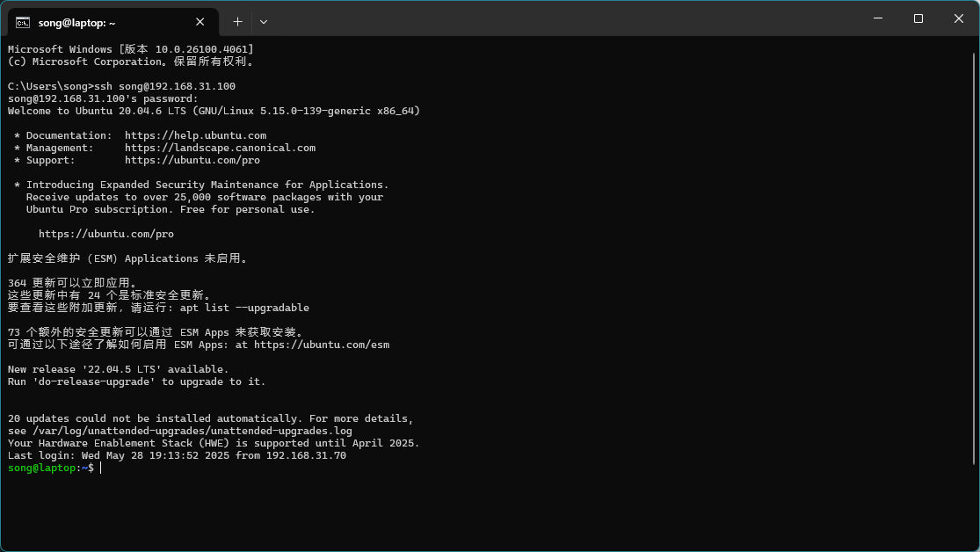Image resolution: width=980 pixels, height=552 pixels.
Task: Expand the new tab profile dropdown chevron
Action: click(x=264, y=21)
